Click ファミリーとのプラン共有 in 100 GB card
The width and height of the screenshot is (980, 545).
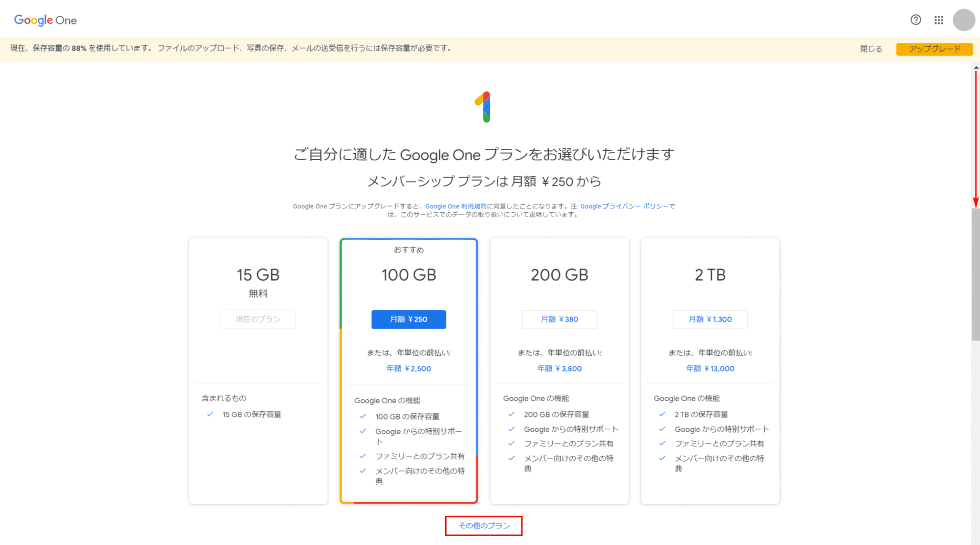[420, 456]
